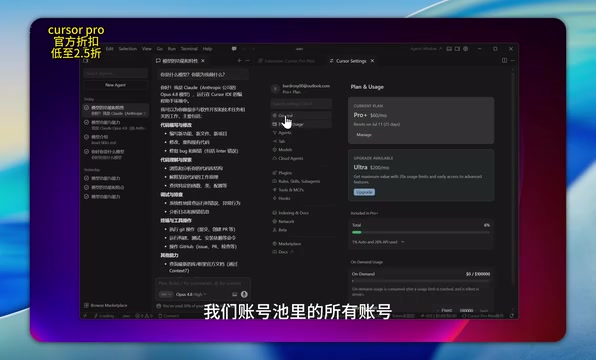Screen dimensions: 596x360
Task: Click the errors and warnings status bar indicator
Action: [144, 316]
